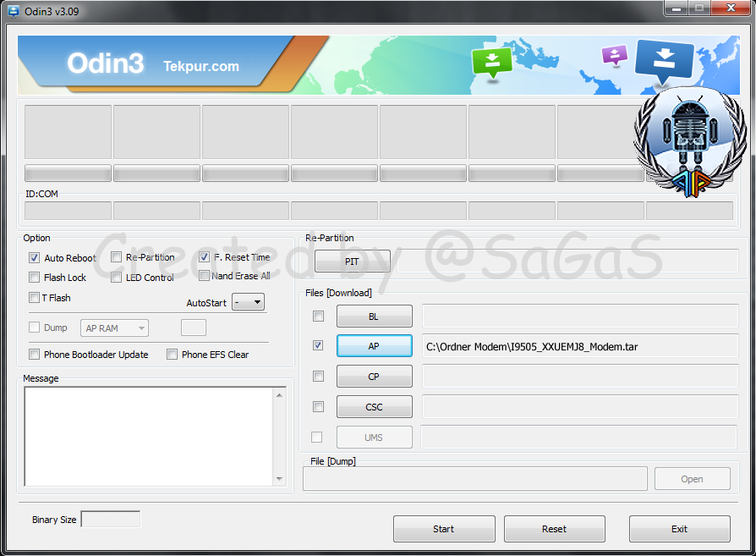Tick the checkbox next to BL
This screenshot has height=556, width=756.
coord(318,317)
